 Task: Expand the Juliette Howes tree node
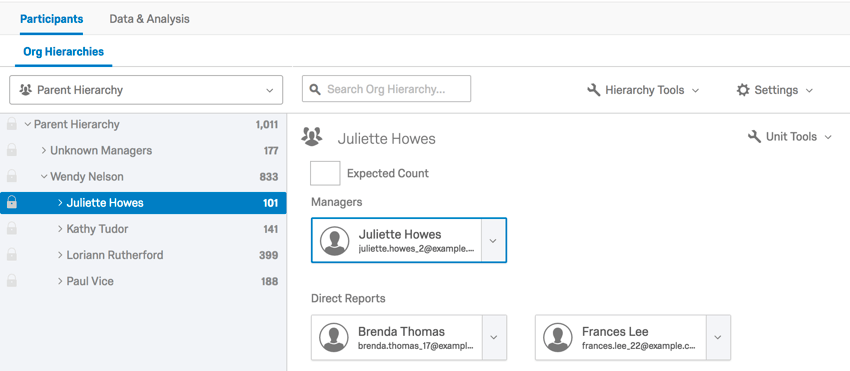point(60,203)
